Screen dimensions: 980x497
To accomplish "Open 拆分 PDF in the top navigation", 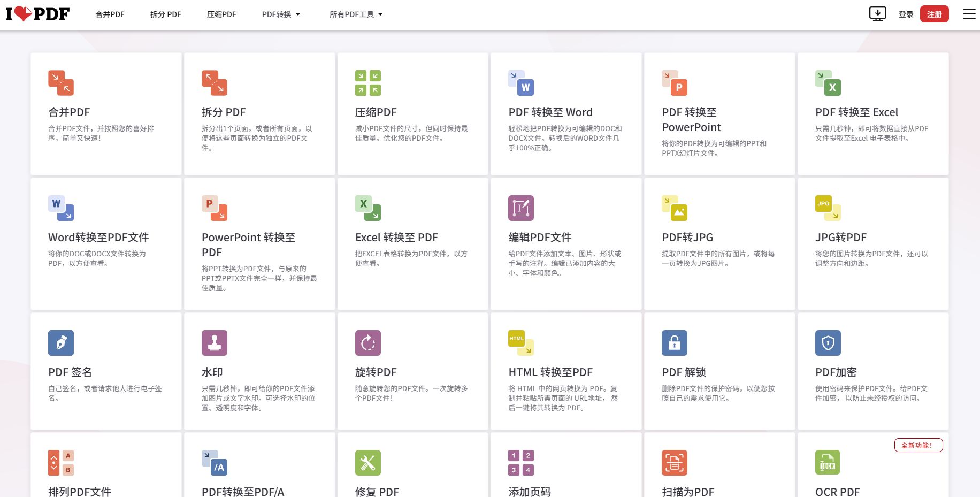I will point(166,14).
